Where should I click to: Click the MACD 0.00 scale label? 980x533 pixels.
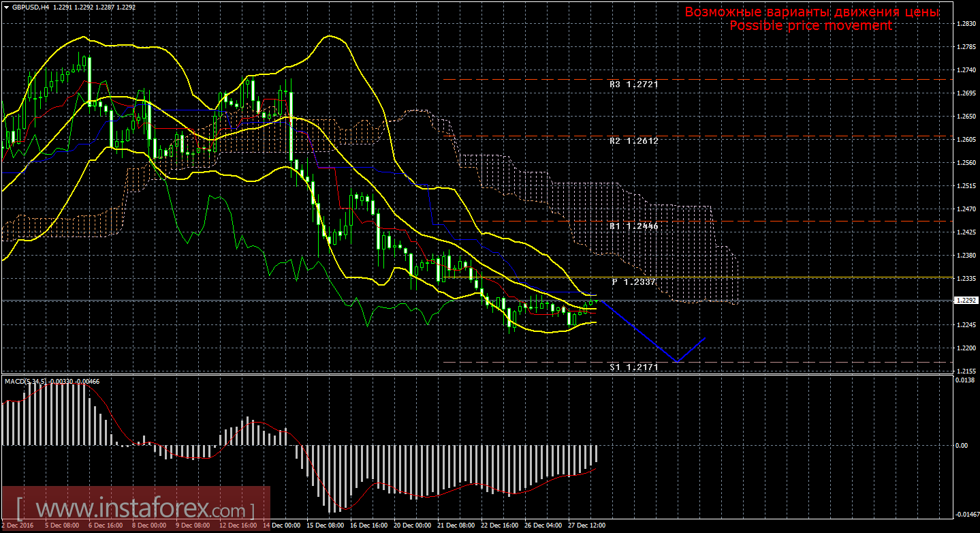click(961, 446)
